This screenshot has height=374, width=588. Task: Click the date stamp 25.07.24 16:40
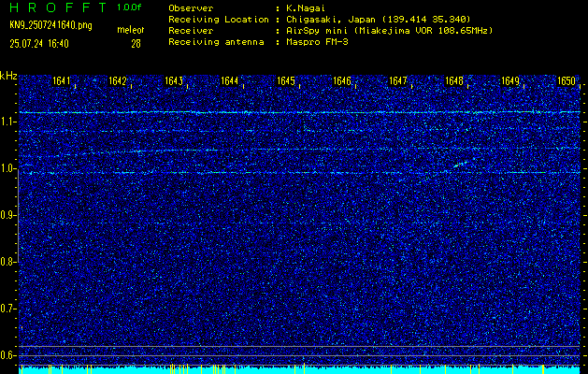[x=39, y=44]
